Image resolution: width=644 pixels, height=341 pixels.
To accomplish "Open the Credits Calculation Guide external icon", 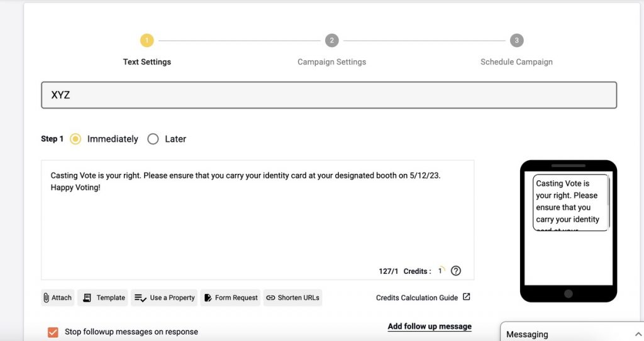I will 466,297.
